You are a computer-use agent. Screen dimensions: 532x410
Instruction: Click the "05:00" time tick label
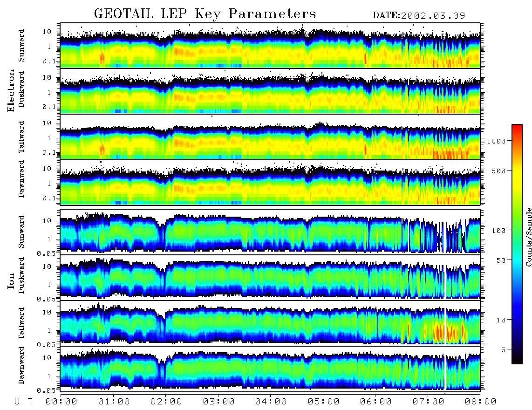click(324, 402)
